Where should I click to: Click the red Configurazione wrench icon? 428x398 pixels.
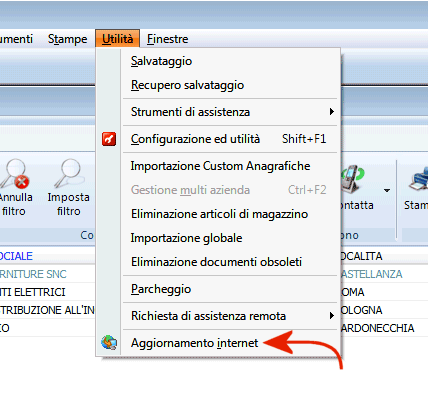click(x=109, y=139)
